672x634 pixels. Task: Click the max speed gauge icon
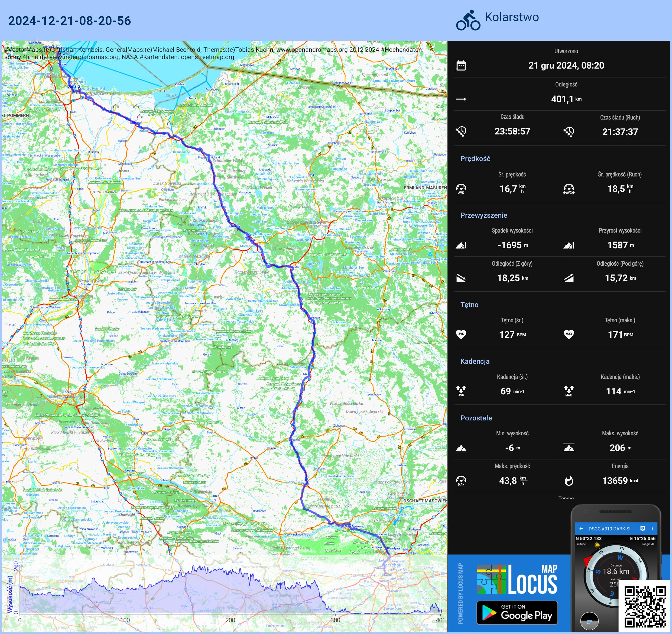click(x=461, y=481)
